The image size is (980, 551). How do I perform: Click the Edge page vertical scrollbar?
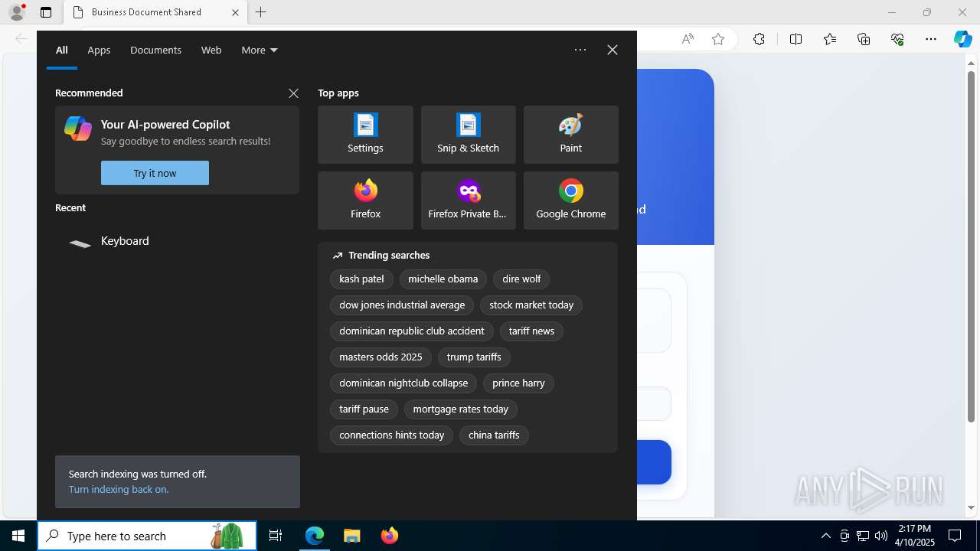point(971,246)
